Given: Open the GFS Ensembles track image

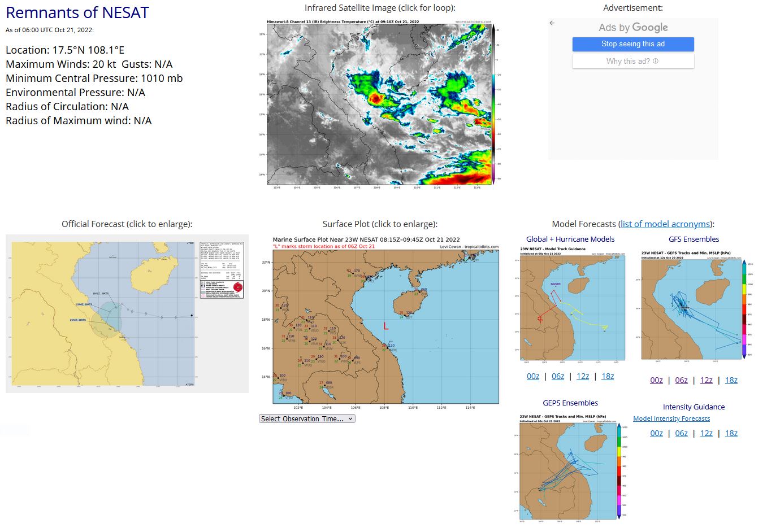Looking at the screenshot, I should coord(694,305).
